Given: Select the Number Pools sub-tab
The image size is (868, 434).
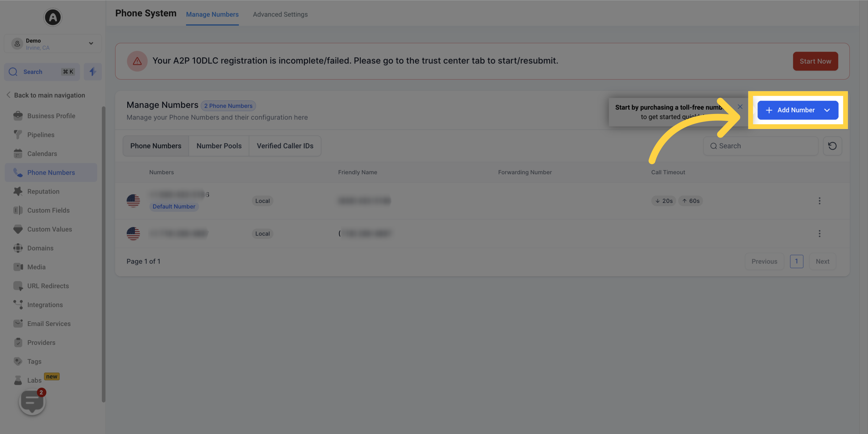Looking at the screenshot, I should click(x=219, y=146).
